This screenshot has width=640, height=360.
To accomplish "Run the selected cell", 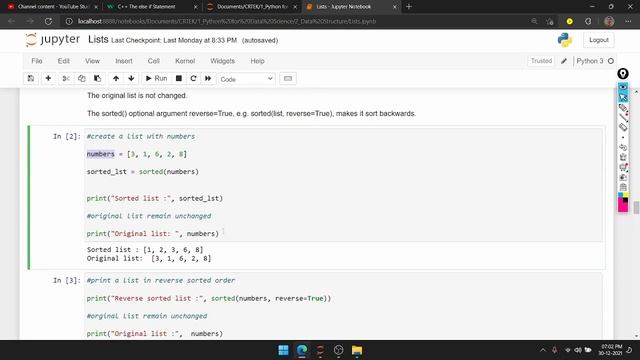I will (156, 78).
